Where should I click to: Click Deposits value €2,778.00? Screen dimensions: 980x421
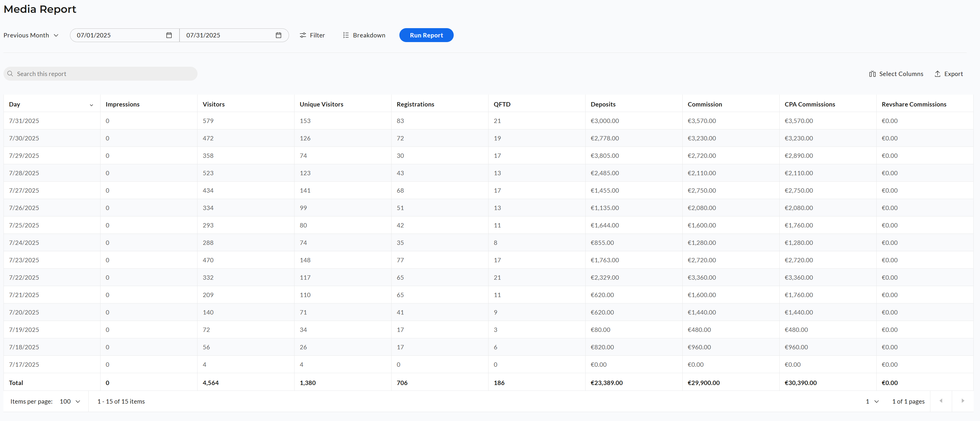[x=604, y=138]
